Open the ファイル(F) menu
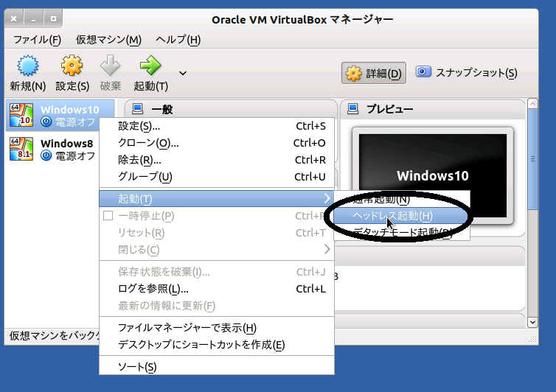Viewport: 556px width, 392px height. 37,39
